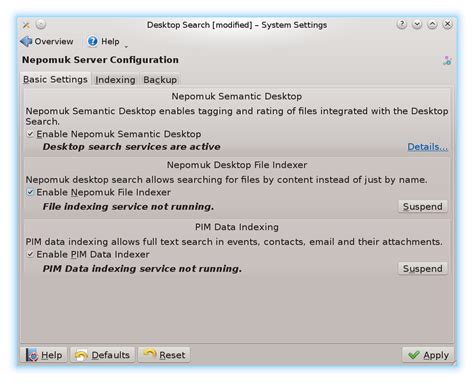
Task: Maximize the System Settings window
Action: click(x=432, y=24)
